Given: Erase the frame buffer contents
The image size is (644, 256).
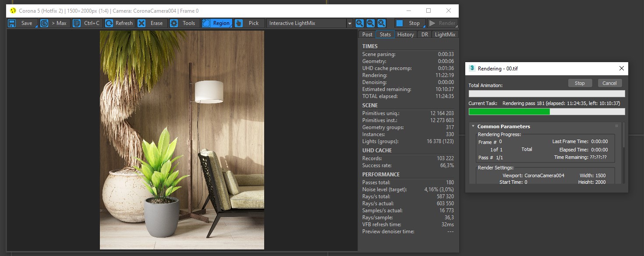Looking at the screenshot, I should coord(152,23).
